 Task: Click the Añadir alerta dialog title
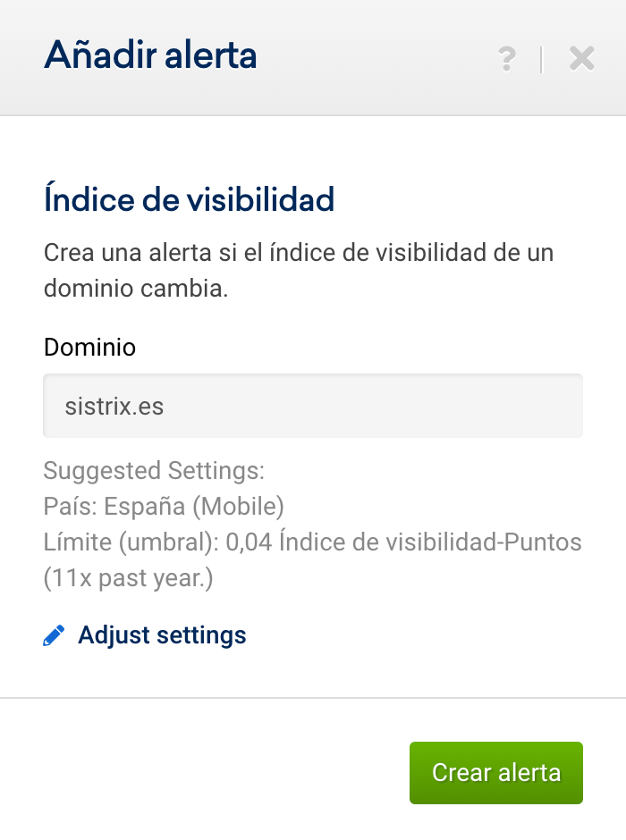150,56
